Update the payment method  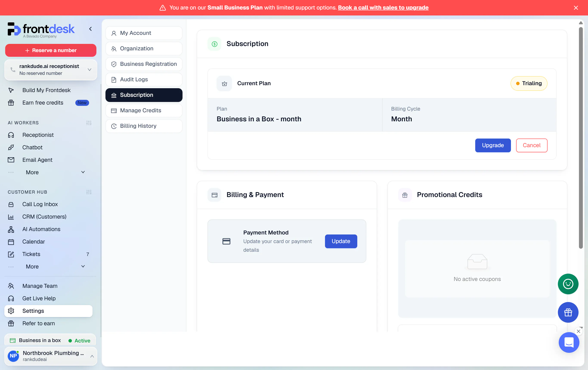[341, 241]
